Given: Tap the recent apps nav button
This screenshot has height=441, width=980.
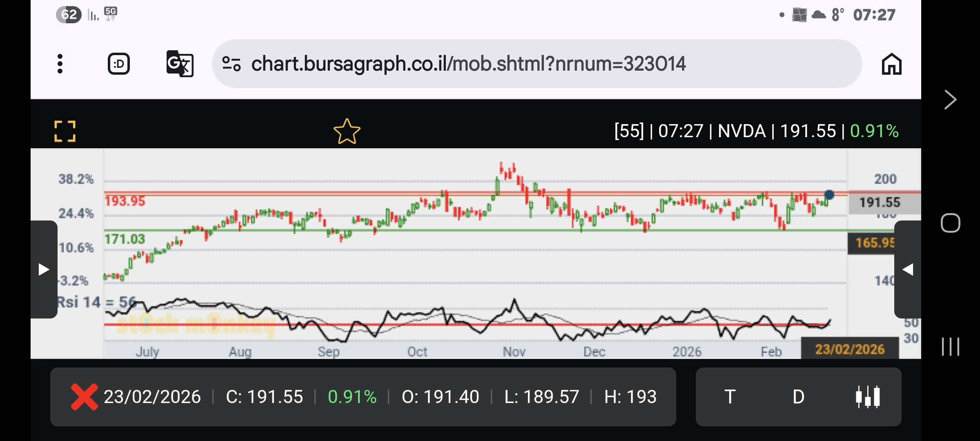Looking at the screenshot, I should pyautogui.click(x=950, y=347).
